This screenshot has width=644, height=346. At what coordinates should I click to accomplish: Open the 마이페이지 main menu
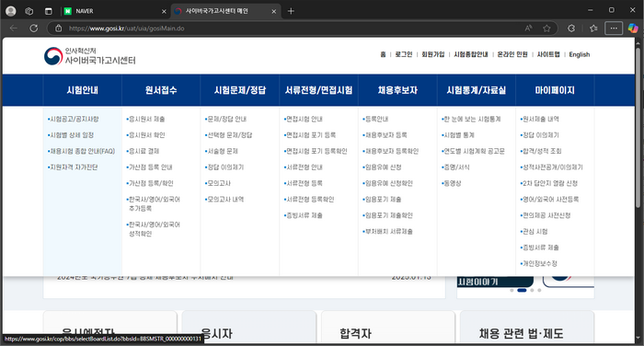pyautogui.click(x=555, y=90)
